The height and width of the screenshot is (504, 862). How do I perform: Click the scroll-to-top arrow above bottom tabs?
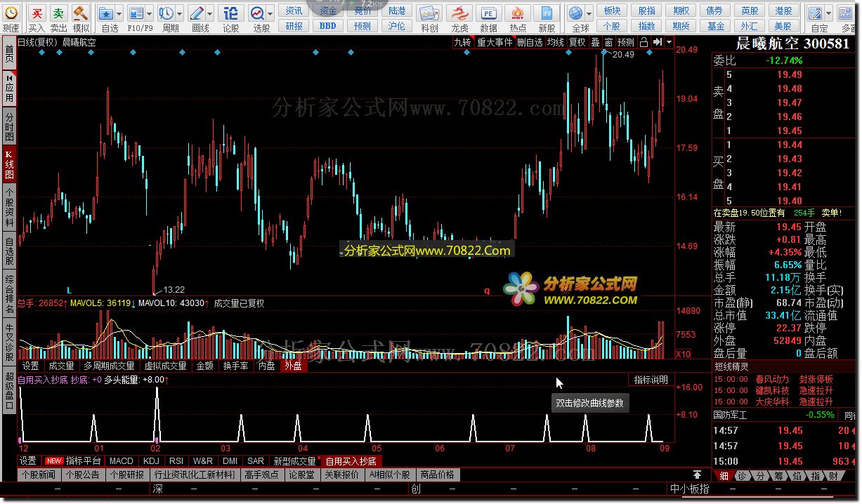click(x=697, y=475)
